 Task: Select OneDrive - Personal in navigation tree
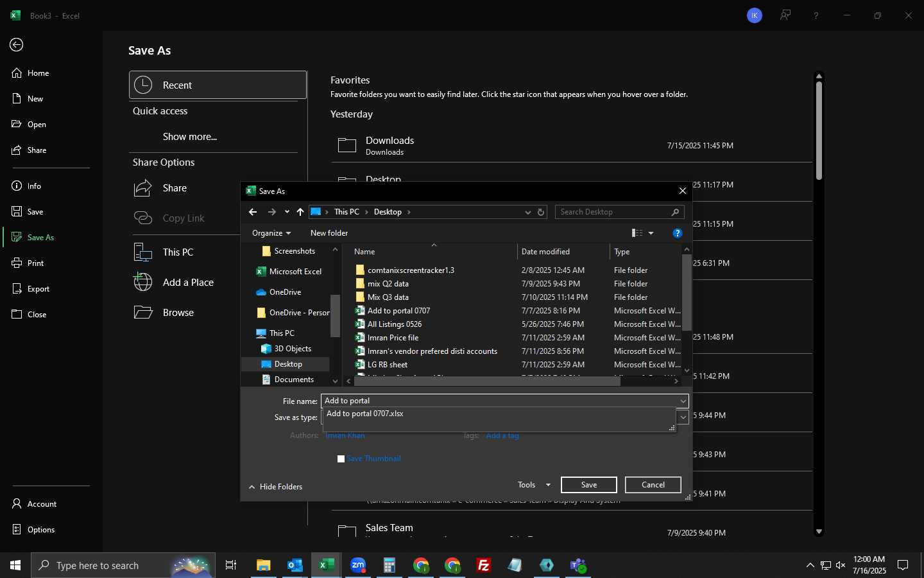pyautogui.click(x=293, y=313)
